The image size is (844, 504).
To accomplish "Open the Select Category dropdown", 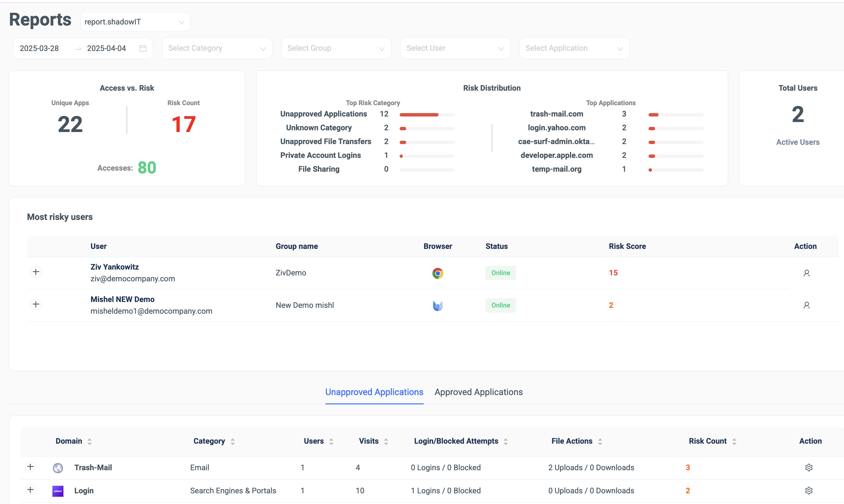I will [x=217, y=48].
